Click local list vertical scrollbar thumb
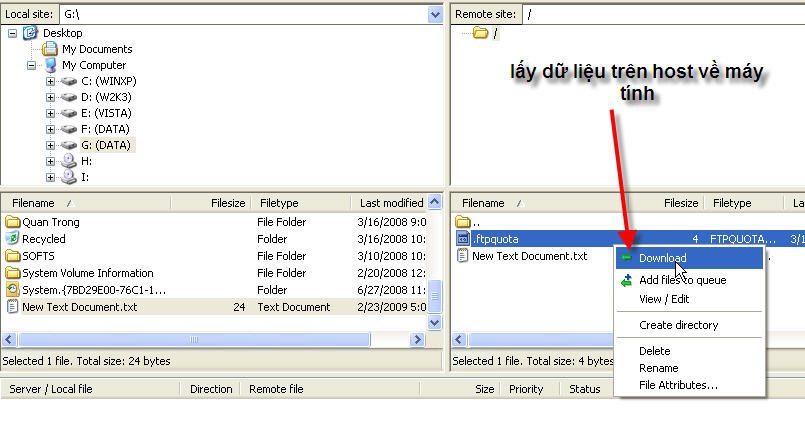Image resolution: width=805 pixels, height=441 pixels. coord(434,296)
